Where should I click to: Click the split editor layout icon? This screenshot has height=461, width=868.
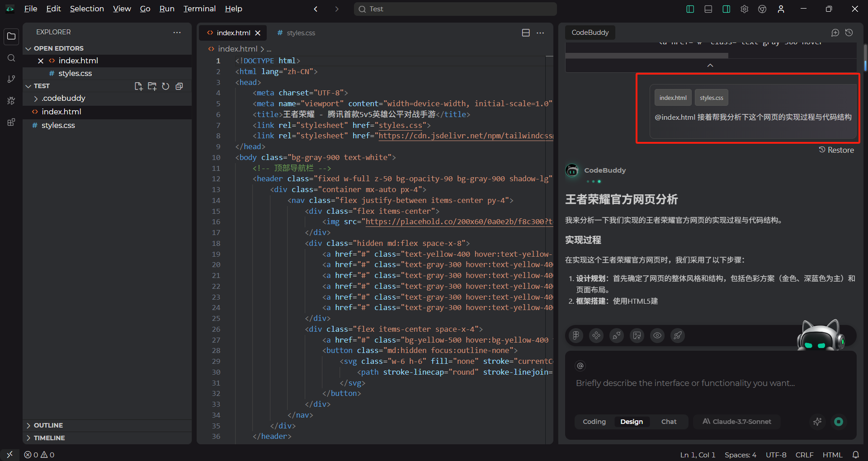(526, 33)
